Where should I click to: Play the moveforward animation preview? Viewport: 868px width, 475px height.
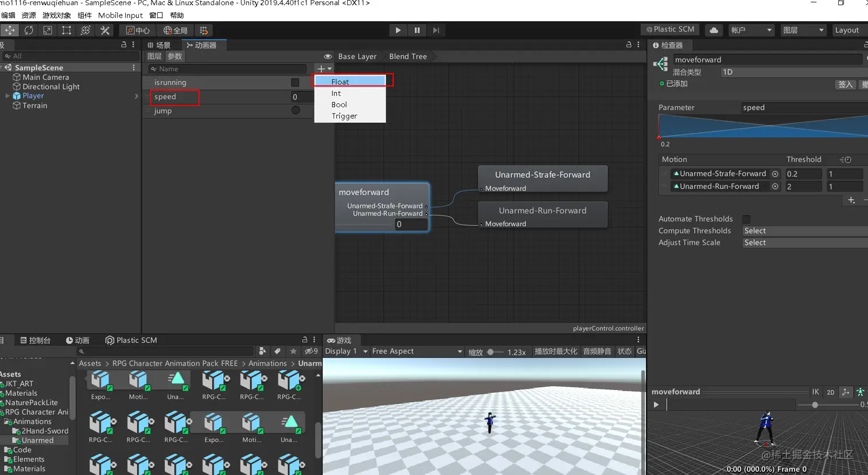point(656,404)
